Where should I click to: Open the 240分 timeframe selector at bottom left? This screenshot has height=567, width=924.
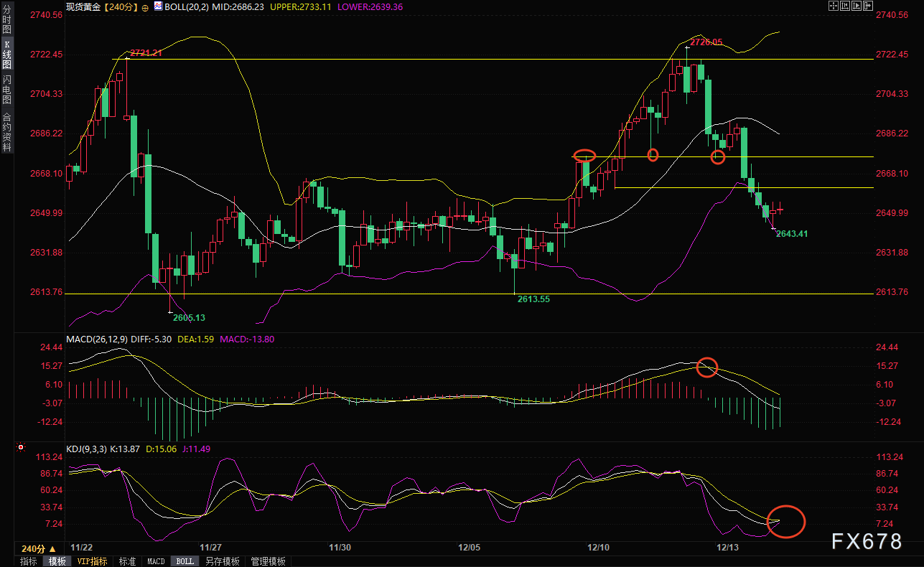(39, 548)
